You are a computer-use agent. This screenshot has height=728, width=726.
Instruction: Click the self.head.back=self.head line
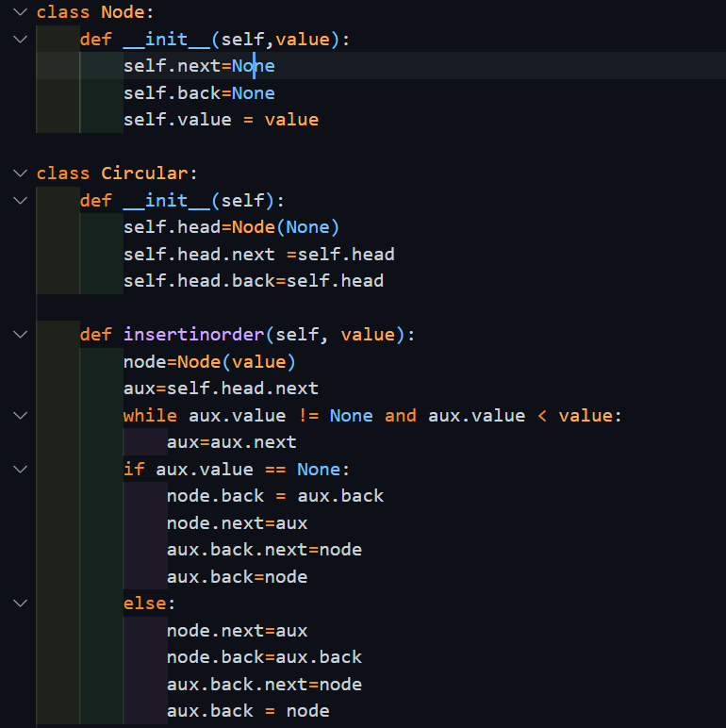coord(253,281)
